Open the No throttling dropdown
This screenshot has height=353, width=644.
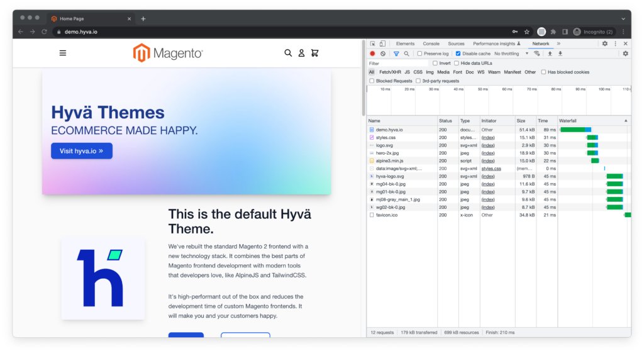pos(511,53)
